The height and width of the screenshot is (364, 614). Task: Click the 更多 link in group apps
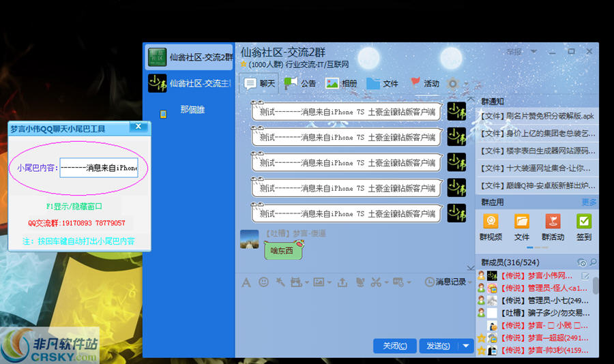(589, 202)
